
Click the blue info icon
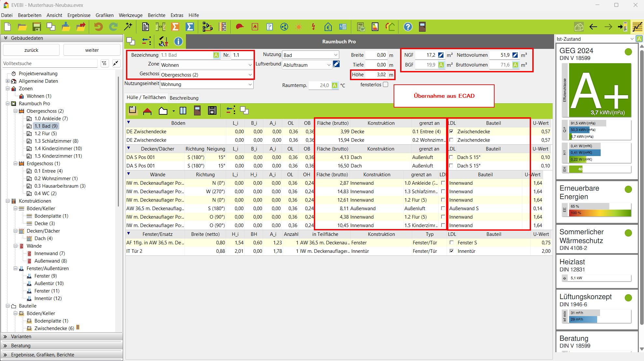(x=178, y=41)
